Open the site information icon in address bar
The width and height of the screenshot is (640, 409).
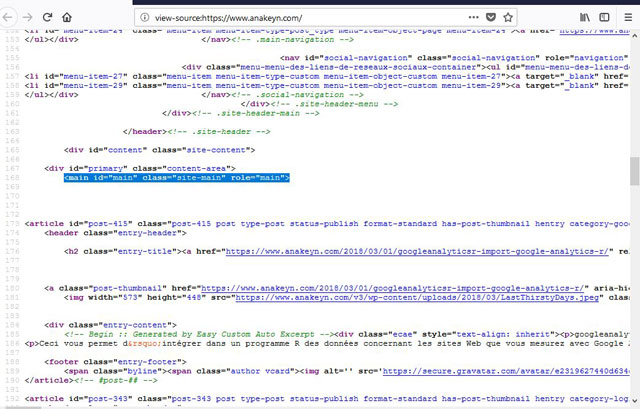coord(144,18)
